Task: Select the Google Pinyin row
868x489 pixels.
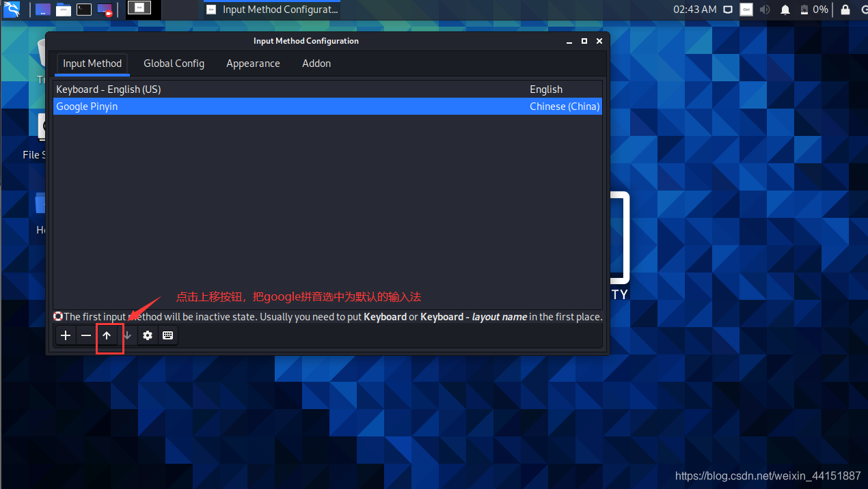Action: coord(327,107)
